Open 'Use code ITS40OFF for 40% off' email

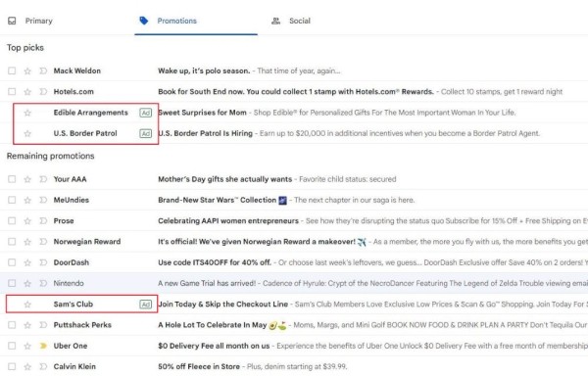215,262
